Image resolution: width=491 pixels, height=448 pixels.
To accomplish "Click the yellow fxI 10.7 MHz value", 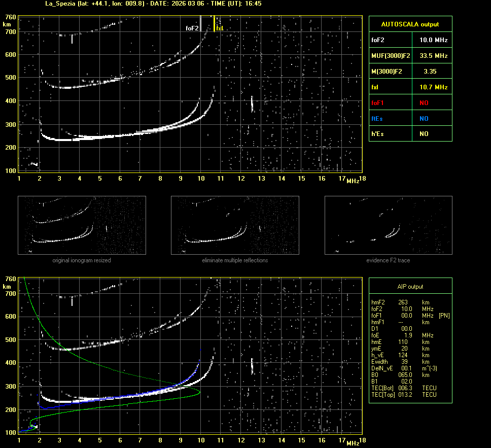I will pyautogui.click(x=433, y=87).
